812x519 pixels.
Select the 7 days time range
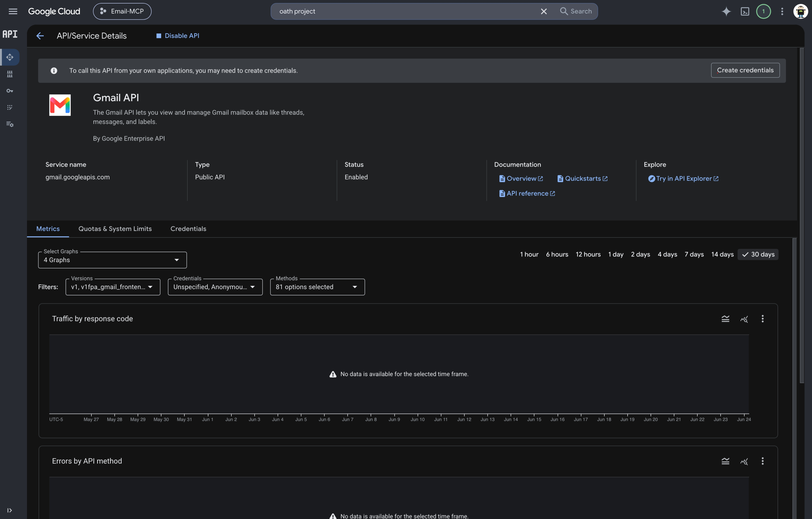click(694, 255)
